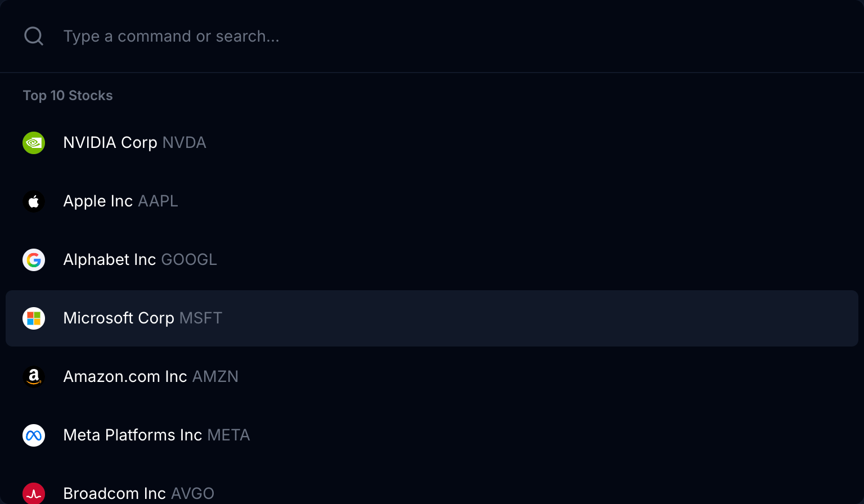Click the search magnifier icon
The image size is (864, 504).
tap(34, 36)
